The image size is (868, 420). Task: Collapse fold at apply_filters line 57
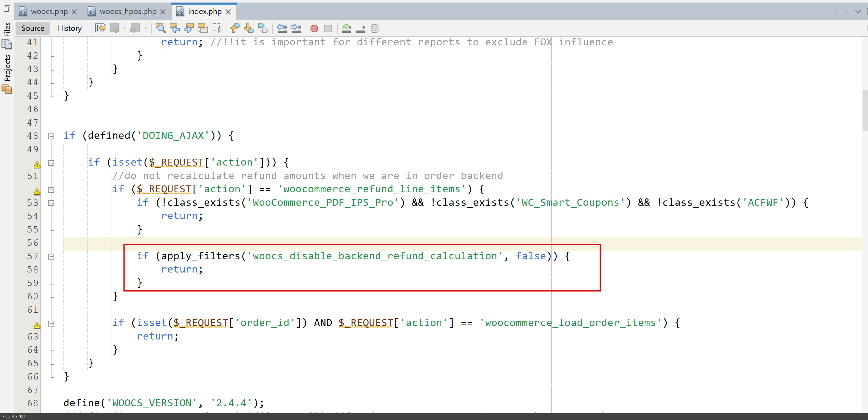[51, 257]
